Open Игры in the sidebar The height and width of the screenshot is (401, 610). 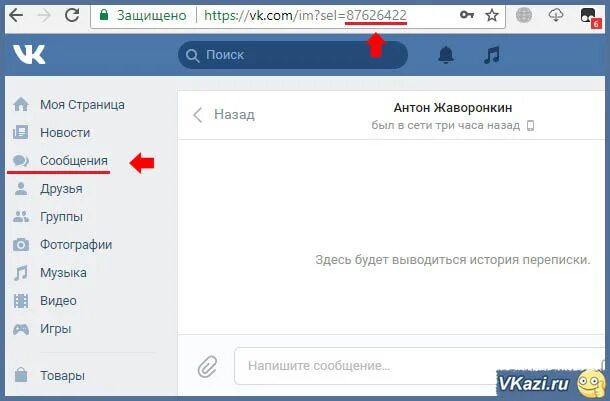click(56, 329)
